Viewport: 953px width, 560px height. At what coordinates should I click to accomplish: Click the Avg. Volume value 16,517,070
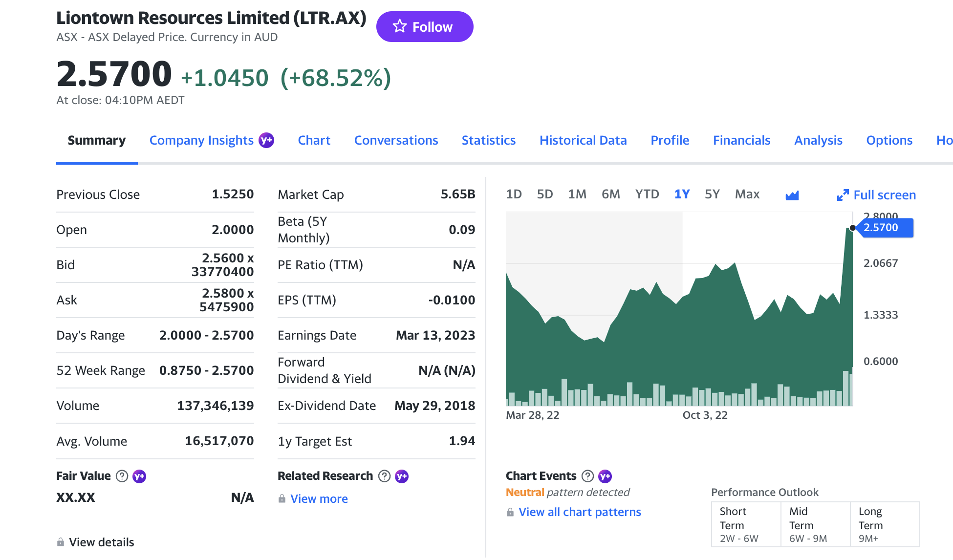click(219, 441)
